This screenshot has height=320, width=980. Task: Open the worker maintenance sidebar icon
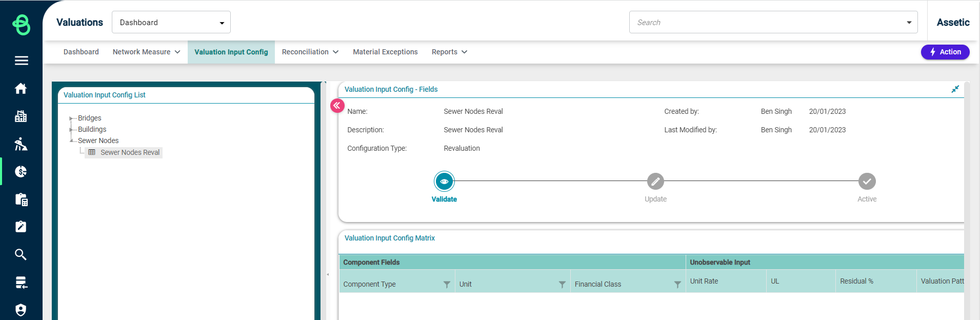click(21, 144)
